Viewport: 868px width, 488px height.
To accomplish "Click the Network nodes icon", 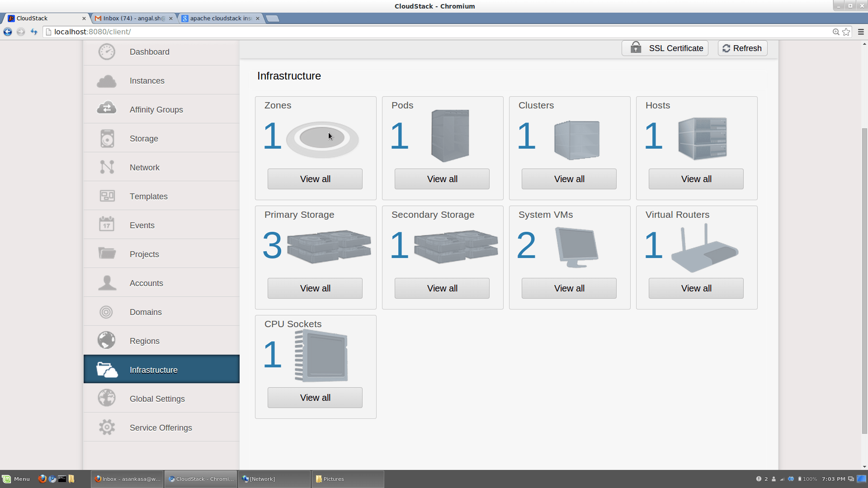I will coord(107,167).
